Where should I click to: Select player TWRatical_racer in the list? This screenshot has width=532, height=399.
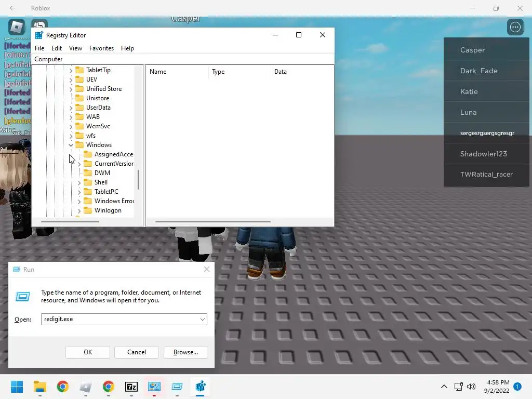click(x=486, y=175)
